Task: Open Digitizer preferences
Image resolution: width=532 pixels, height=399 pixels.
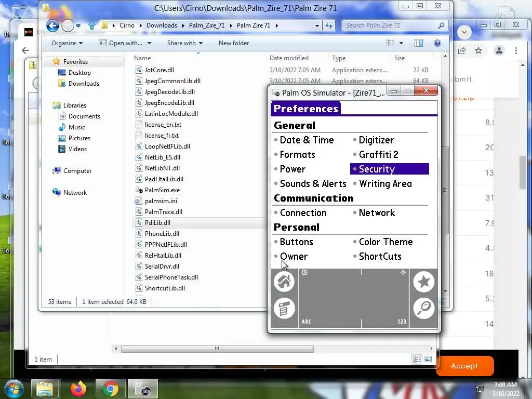Action: coord(376,140)
